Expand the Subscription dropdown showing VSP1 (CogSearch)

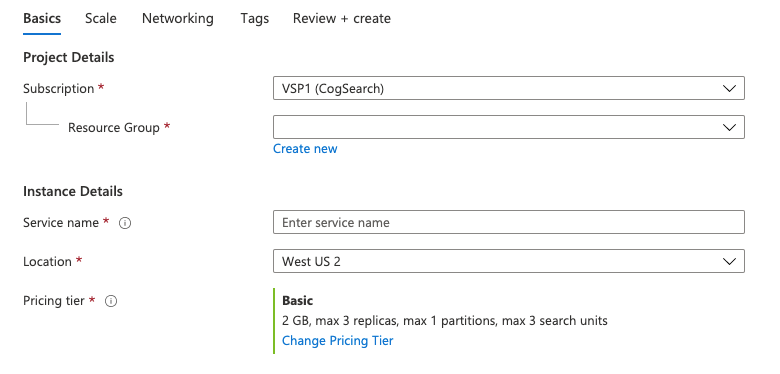[x=509, y=88]
